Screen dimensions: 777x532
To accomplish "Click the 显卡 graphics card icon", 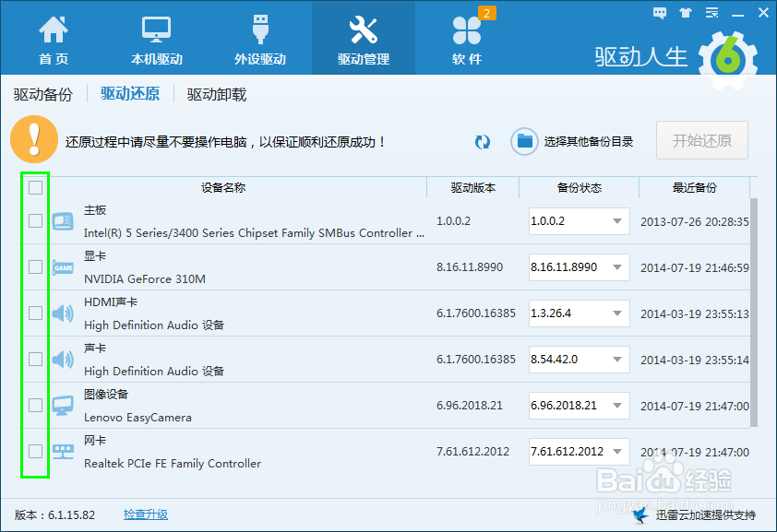I will [x=63, y=267].
